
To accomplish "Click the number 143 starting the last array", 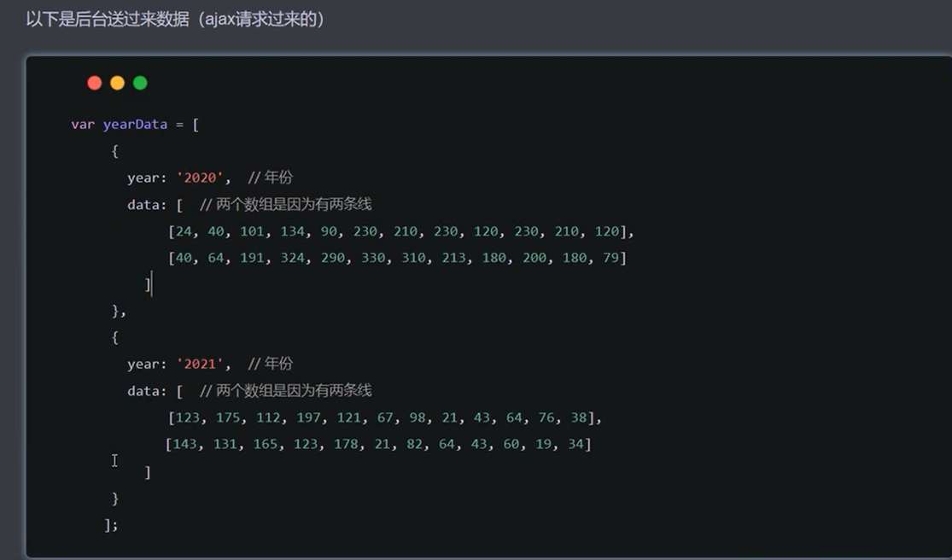I will (x=184, y=444).
